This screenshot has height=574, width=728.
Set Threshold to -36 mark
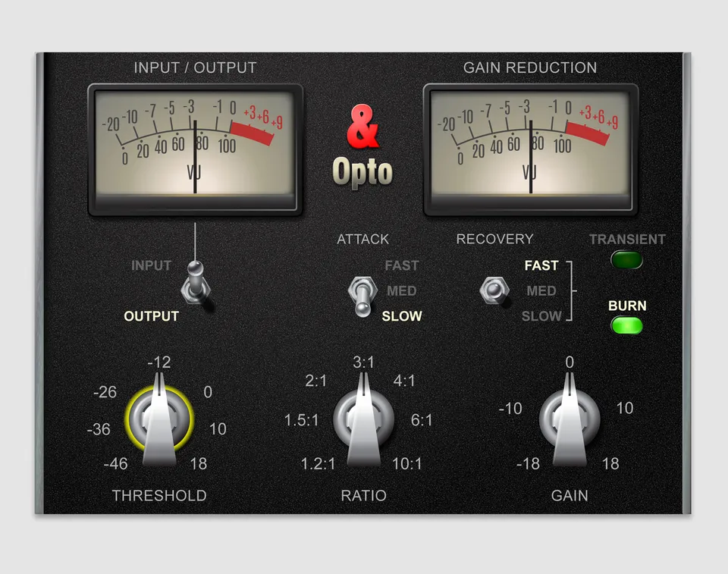coord(99,429)
